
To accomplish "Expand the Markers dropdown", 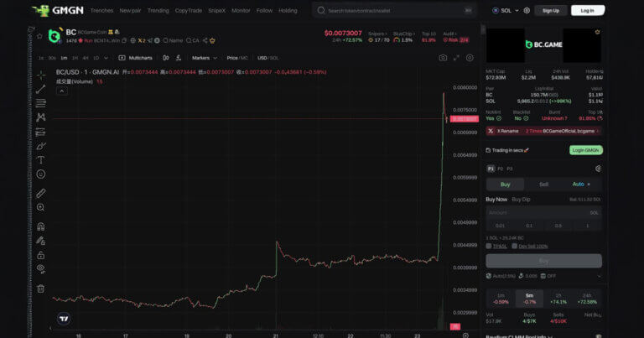I will coord(204,58).
